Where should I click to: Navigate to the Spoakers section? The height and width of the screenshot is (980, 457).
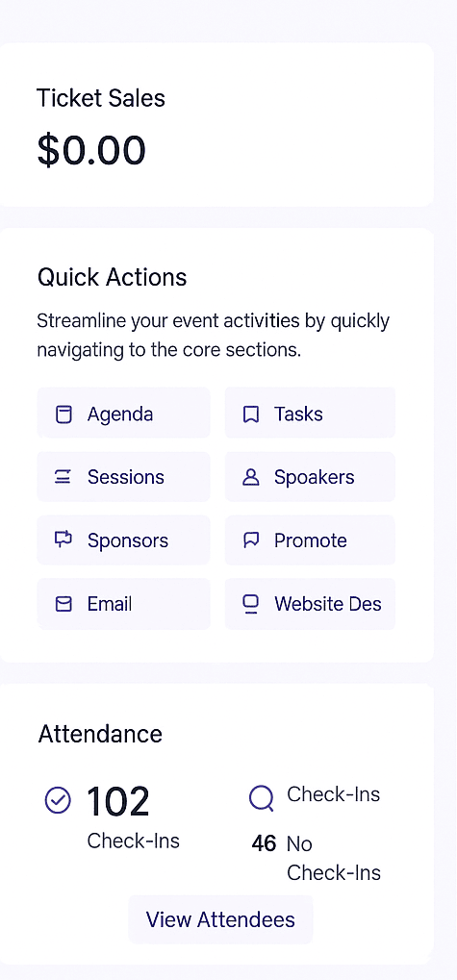pyautogui.click(x=310, y=476)
